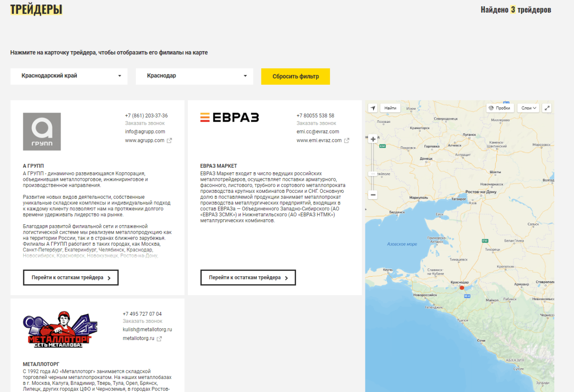Image resolution: width=574 pixels, height=392 pixels.
Task: Click Сочи label on the map
Action: (x=481, y=340)
